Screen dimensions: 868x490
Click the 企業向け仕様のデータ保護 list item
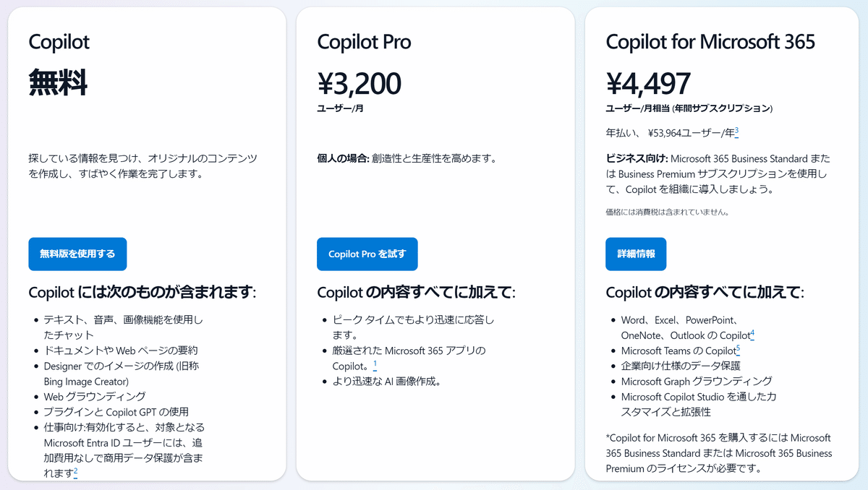[x=681, y=366]
